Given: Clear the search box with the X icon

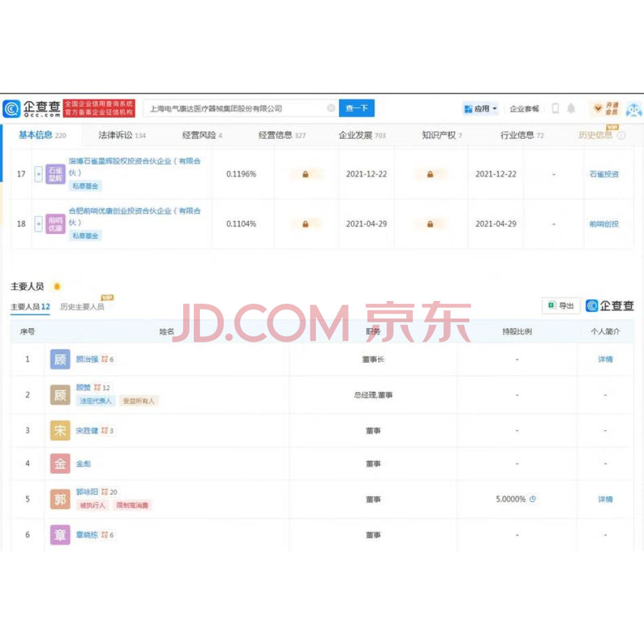Looking at the screenshot, I should (331, 108).
